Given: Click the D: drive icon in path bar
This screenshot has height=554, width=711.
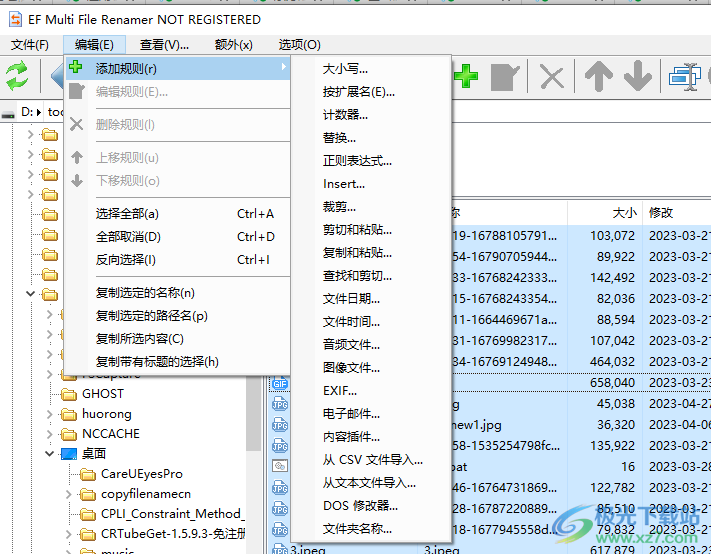Looking at the screenshot, I should coord(8,113).
